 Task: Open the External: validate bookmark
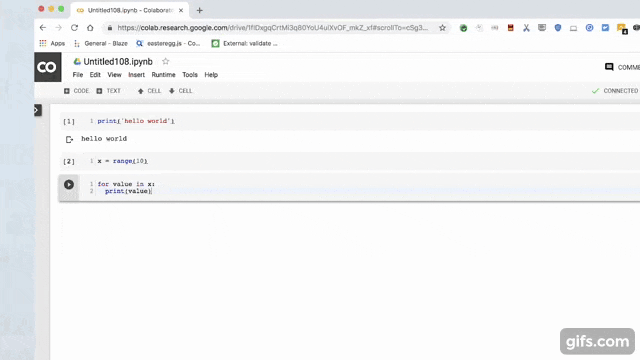click(244, 43)
